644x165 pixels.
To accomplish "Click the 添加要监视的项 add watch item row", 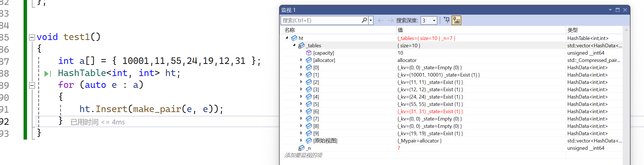I will [303, 155].
